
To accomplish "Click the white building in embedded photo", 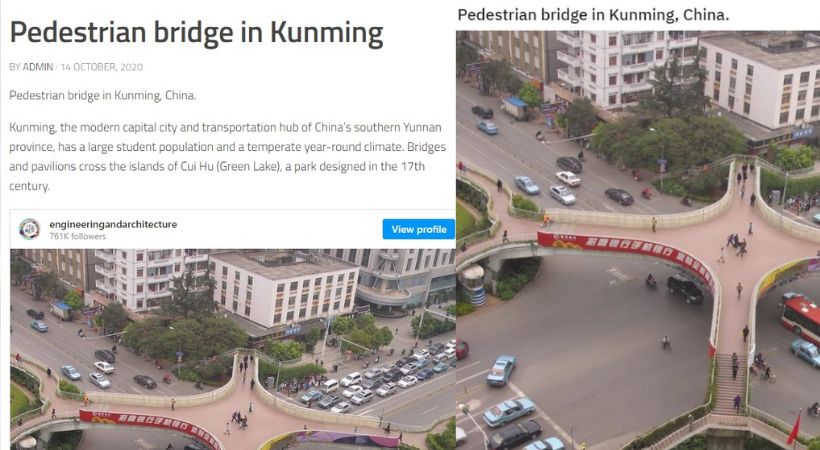I will [283, 289].
